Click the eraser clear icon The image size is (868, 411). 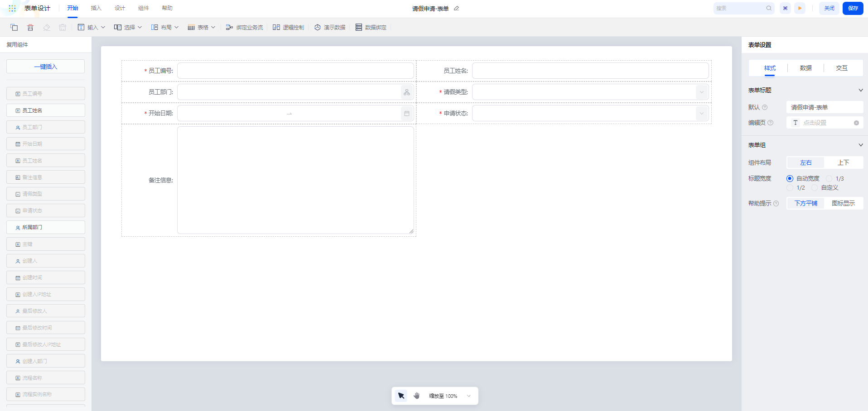(x=47, y=27)
